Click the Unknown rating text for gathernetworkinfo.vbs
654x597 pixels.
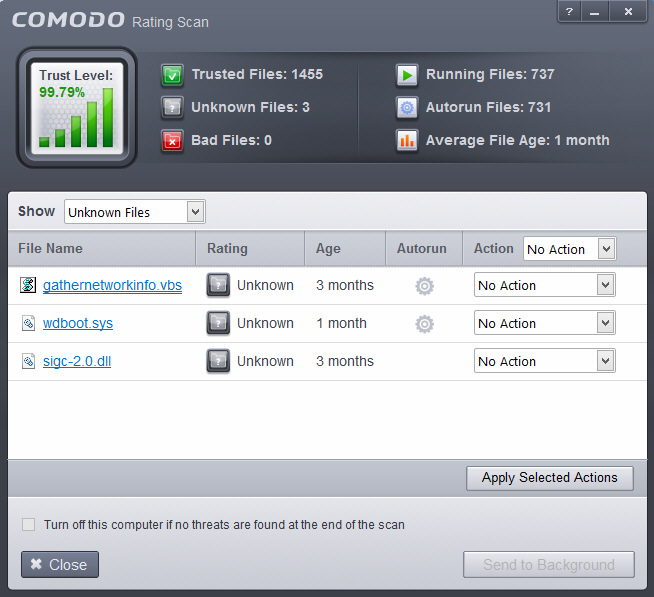(265, 285)
